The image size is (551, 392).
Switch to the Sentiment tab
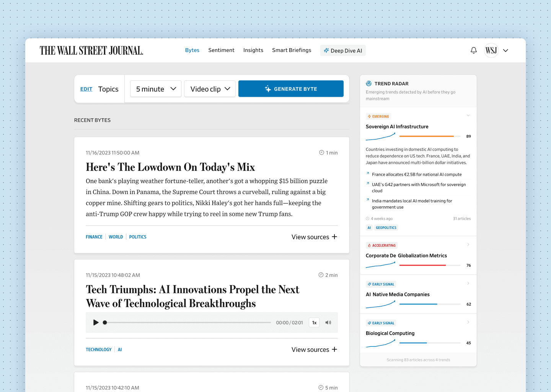coord(221,50)
